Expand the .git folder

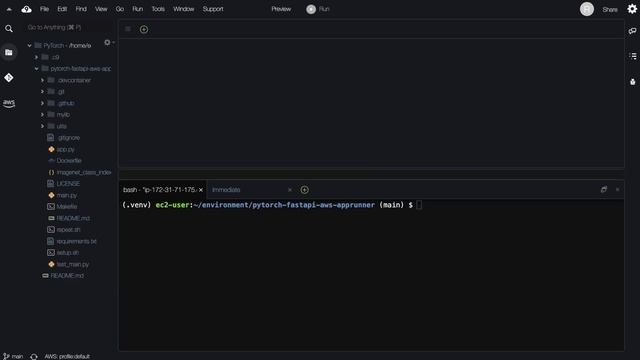click(x=42, y=92)
